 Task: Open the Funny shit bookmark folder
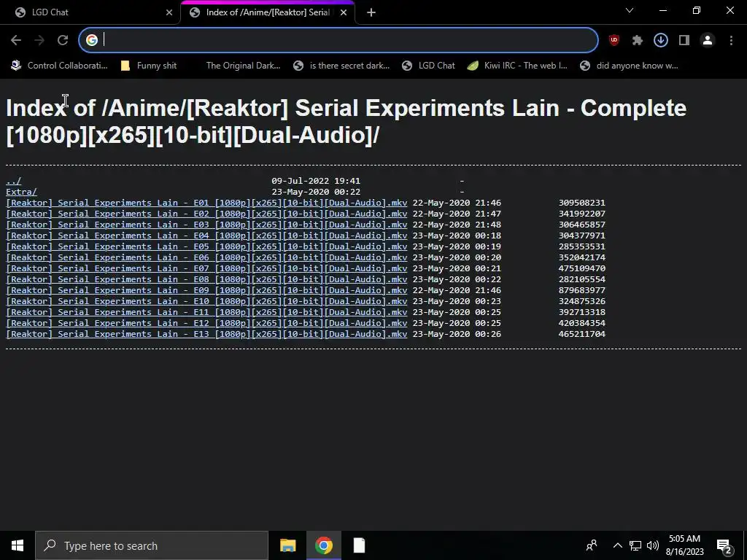[x=149, y=66]
